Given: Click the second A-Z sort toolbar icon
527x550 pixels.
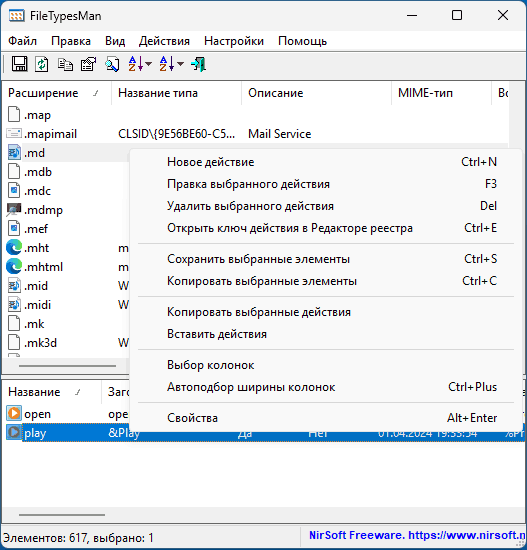Looking at the screenshot, I should (167, 64).
